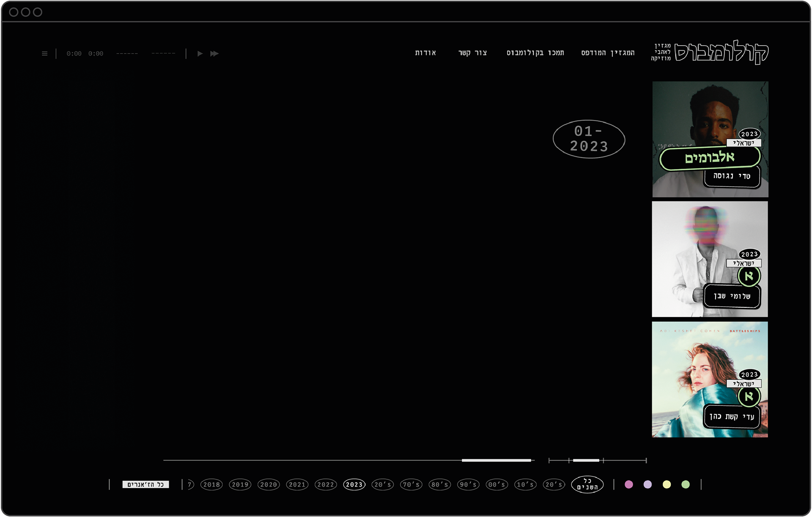Click the player elapsed time 0:00

coord(74,54)
